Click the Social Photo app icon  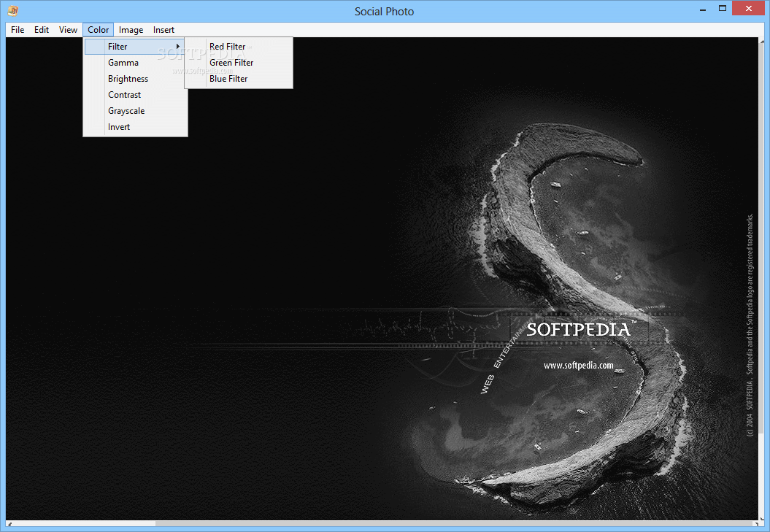pos(13,10)
